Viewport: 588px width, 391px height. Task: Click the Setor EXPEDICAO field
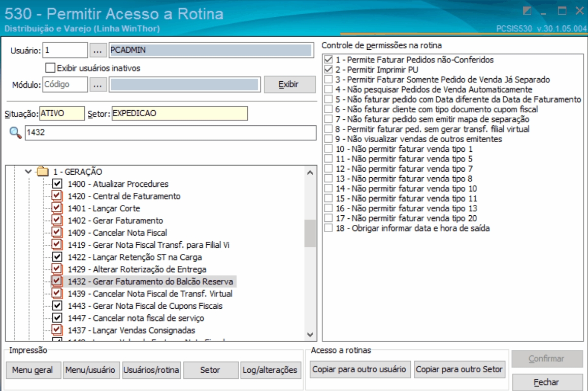click(x=180, y=114)
